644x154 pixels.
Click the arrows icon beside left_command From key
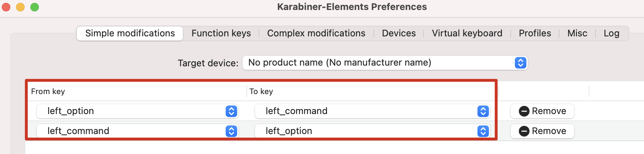pyautogui.click(x=231, y=131)
